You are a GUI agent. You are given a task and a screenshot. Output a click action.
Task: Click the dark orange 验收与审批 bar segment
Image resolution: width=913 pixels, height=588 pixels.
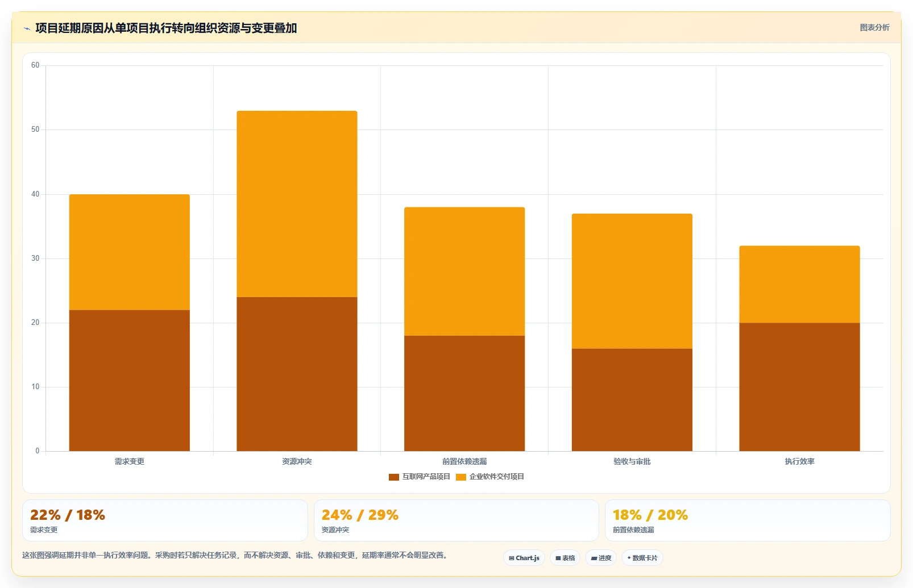(x=632, y=400)
